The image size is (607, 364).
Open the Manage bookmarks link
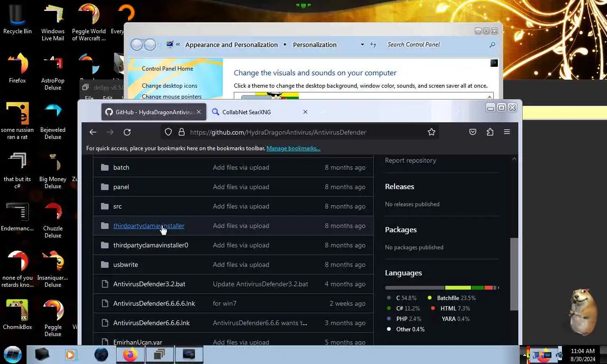(294, 148)
